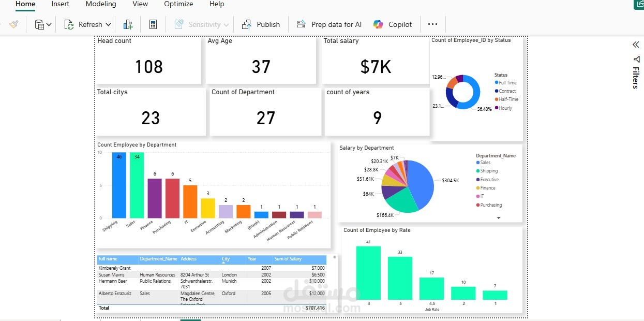
Task: Expand the Refresh dropdown arrow
Action: pyautogui.click(x=108, y=25)
